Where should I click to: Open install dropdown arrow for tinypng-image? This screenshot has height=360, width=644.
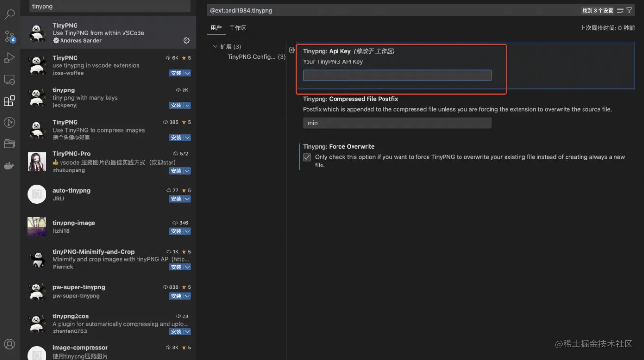click(187, 231)
